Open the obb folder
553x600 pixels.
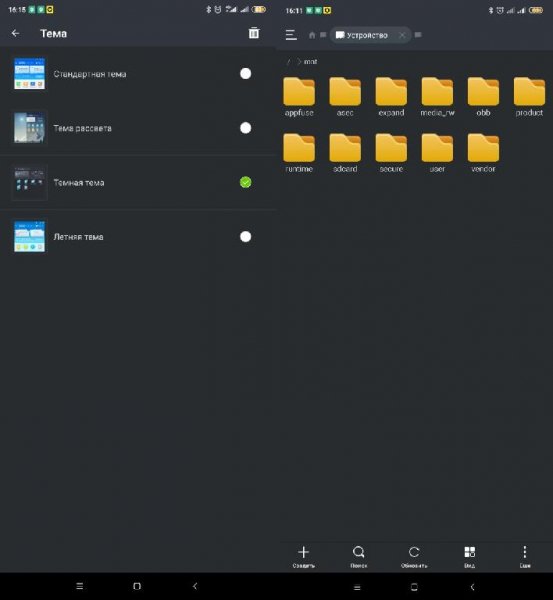(x=483, y=97)
